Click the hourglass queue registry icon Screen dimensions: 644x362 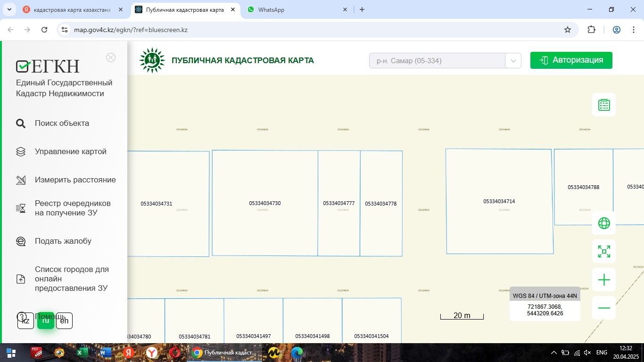point(21,208)
